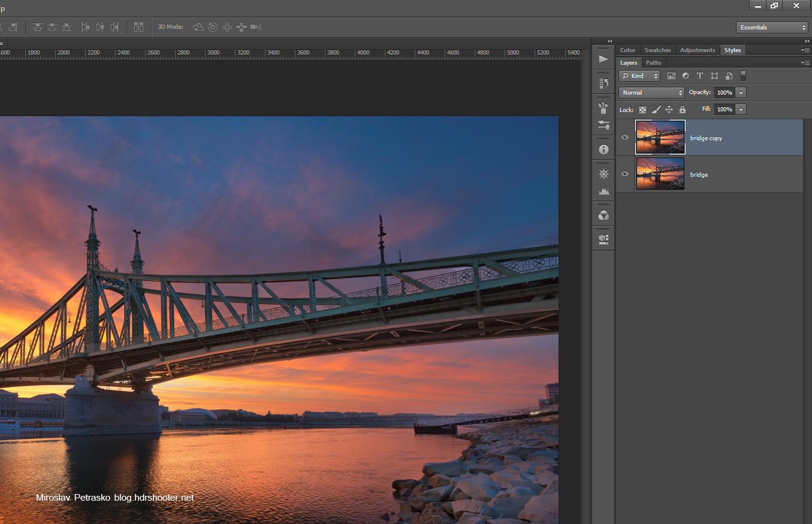This screenshot has width=812, height=524.
Task: Open the Brush Presets panel icon
Action: click(603, 108)
